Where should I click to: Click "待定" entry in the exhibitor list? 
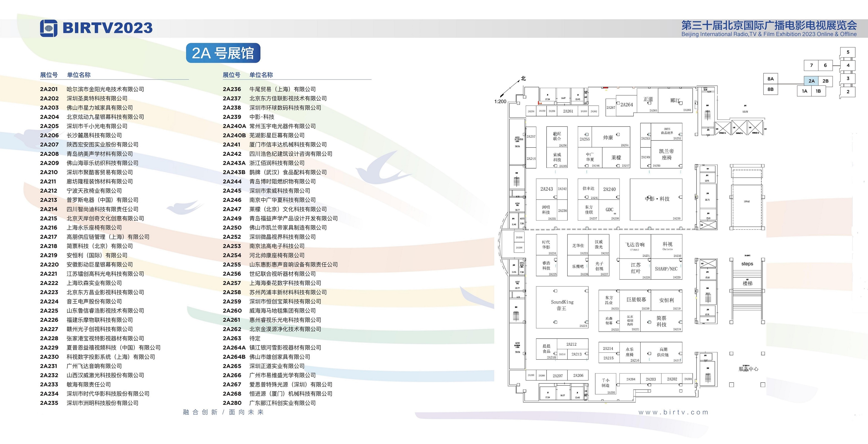pos(255,339)
